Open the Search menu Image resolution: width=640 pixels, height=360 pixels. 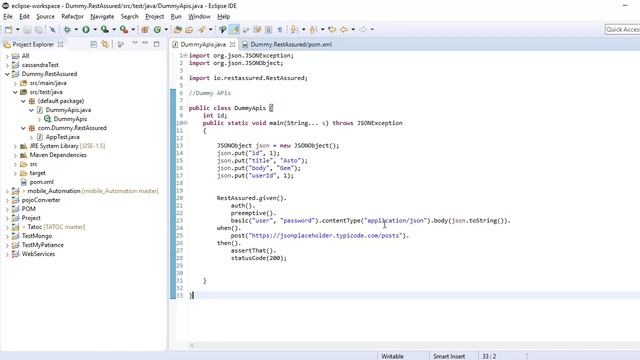pyautogui.click(x=129, y=17)
